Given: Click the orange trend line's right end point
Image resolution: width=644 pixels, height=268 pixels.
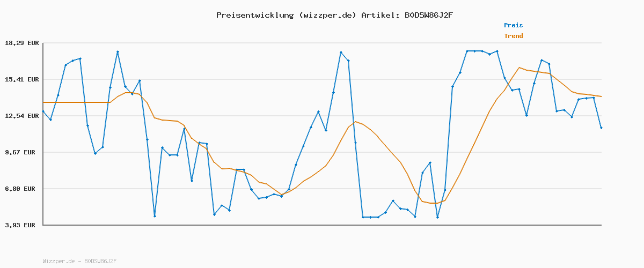Looking at the screenshot, I should pyautogui.click(x=601, y=96).
